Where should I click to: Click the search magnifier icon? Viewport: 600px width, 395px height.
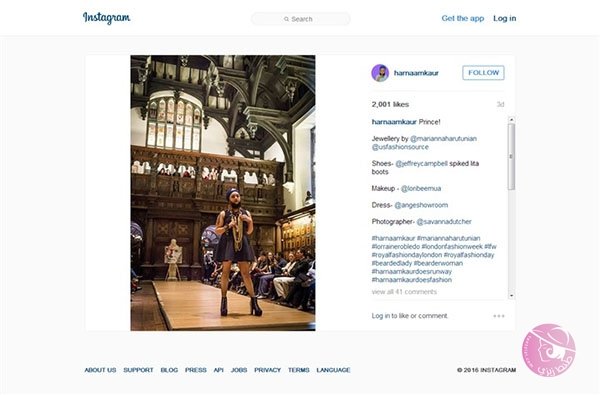[x=286, y=19]
